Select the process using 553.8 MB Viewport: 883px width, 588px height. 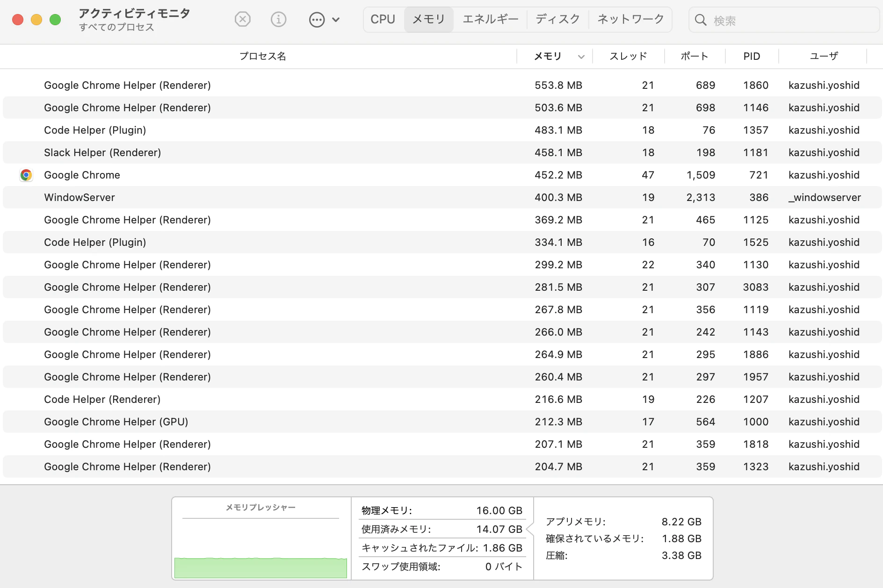[x=442, y=85]
